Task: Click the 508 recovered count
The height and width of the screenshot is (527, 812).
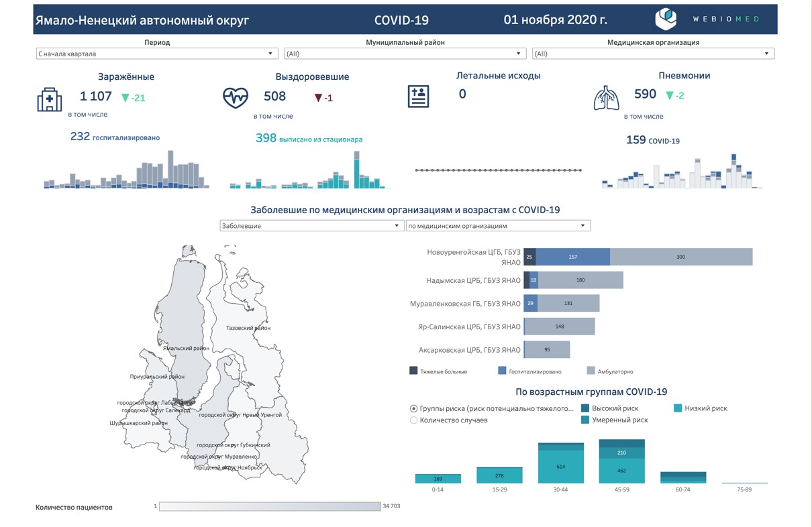Action: (275, 97)
